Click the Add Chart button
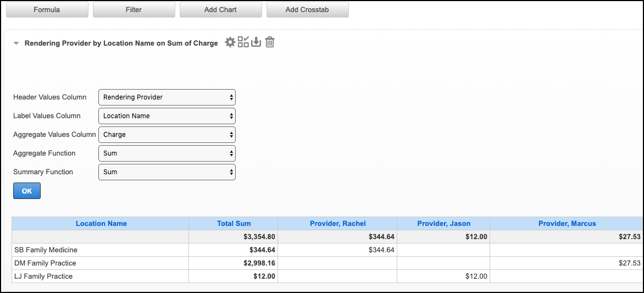The image size is (644, 293). 220,9
